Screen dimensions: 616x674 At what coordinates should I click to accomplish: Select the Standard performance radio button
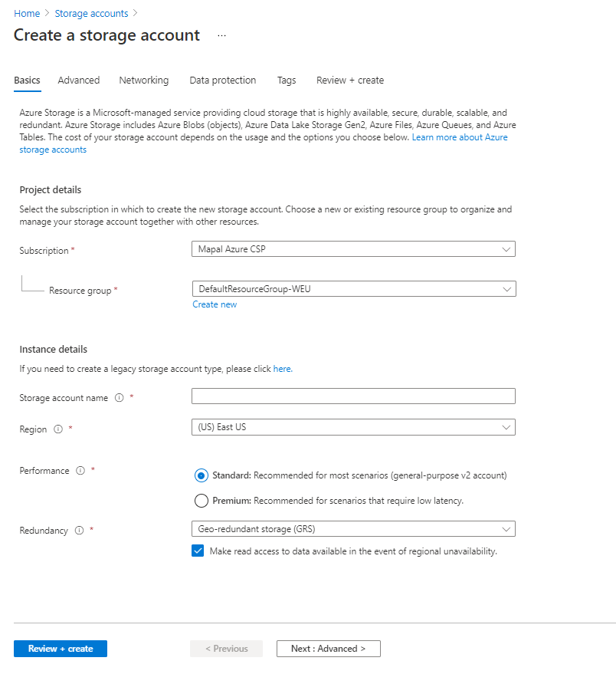[201, 475]
